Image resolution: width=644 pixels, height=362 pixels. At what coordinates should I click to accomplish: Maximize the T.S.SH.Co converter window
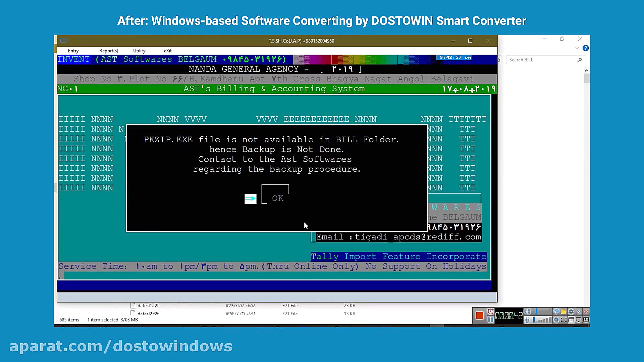pyautogui.click(x=470, y=41)
